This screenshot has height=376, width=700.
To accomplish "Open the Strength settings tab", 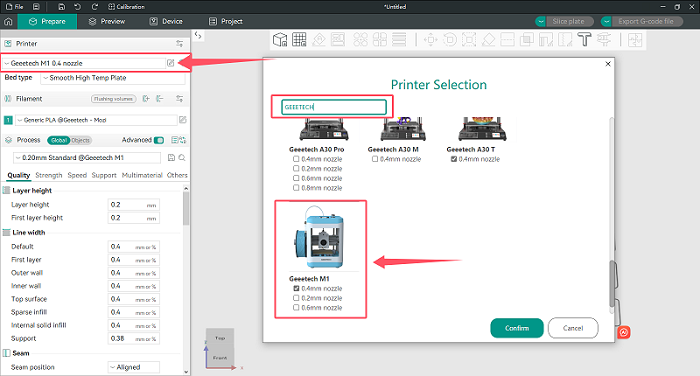I will coord(49,175).
